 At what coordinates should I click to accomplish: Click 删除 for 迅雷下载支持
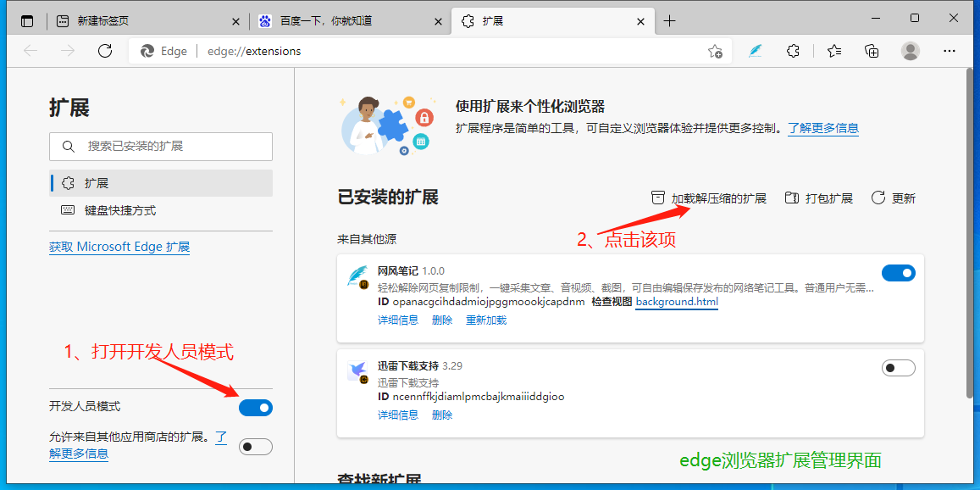[442, 415]
